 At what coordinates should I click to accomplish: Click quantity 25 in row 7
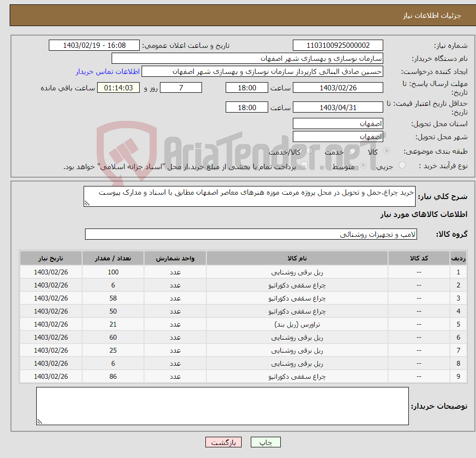(113, 351)
